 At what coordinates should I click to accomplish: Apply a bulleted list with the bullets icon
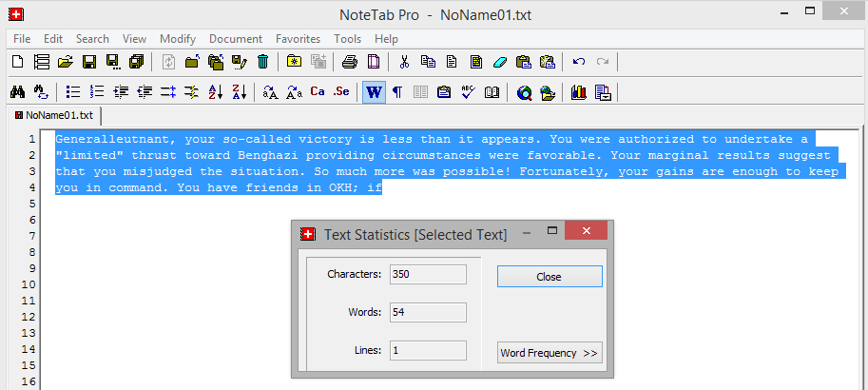(72, 92)
